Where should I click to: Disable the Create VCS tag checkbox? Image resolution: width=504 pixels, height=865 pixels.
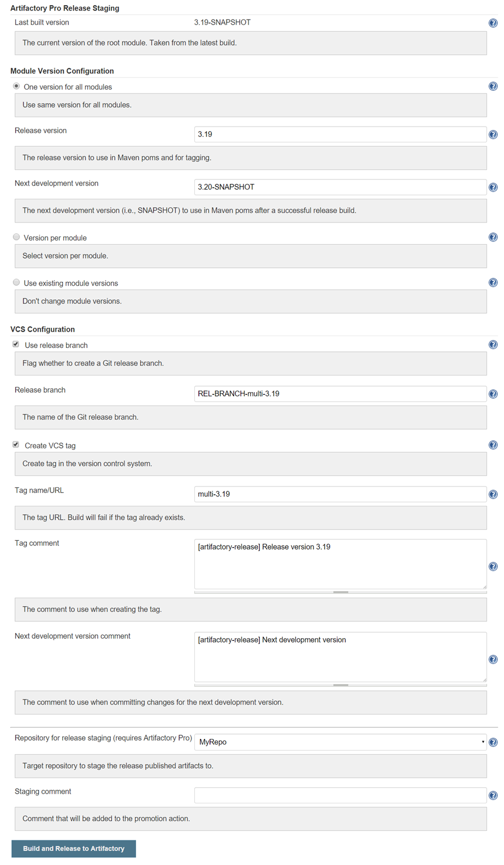16,444
